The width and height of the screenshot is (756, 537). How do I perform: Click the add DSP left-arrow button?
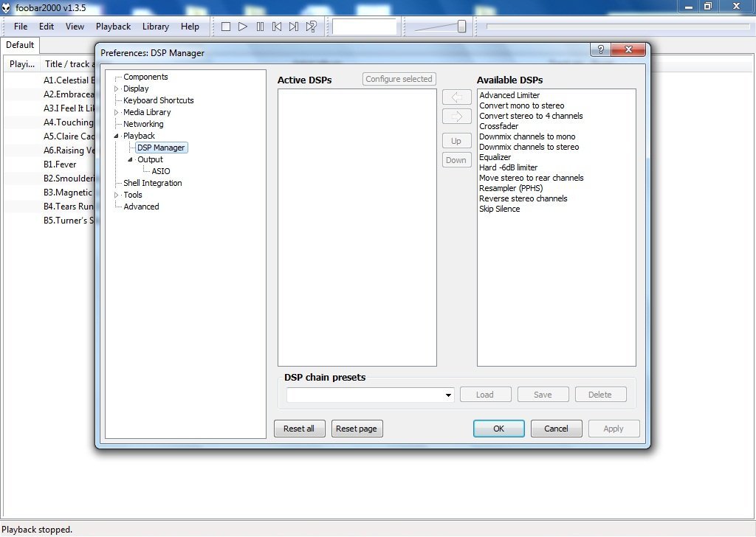pyautogui.click(x=456, y=97)
